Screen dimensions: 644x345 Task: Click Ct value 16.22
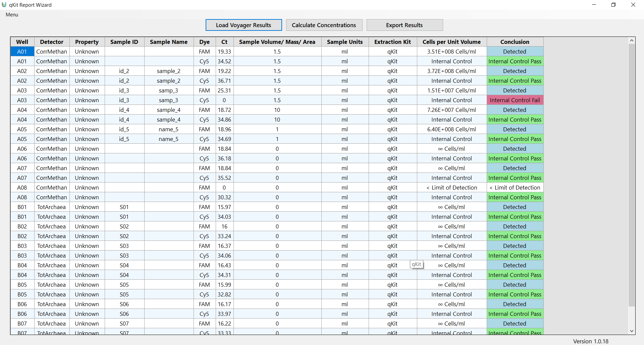224,324
